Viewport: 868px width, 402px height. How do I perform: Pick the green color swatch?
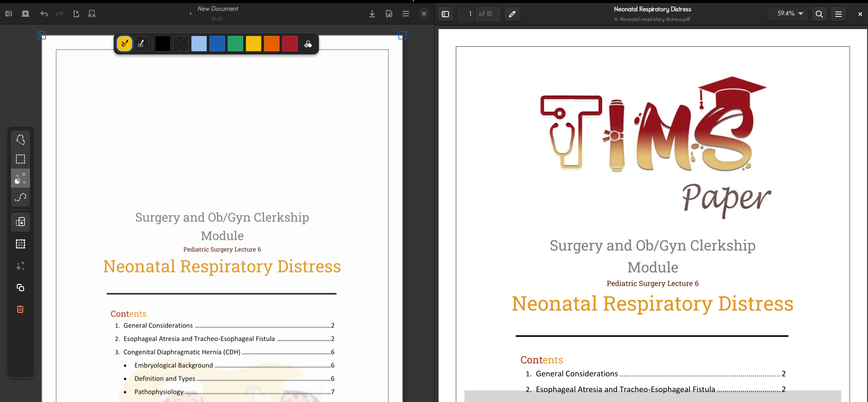click(x=235, y=44)
